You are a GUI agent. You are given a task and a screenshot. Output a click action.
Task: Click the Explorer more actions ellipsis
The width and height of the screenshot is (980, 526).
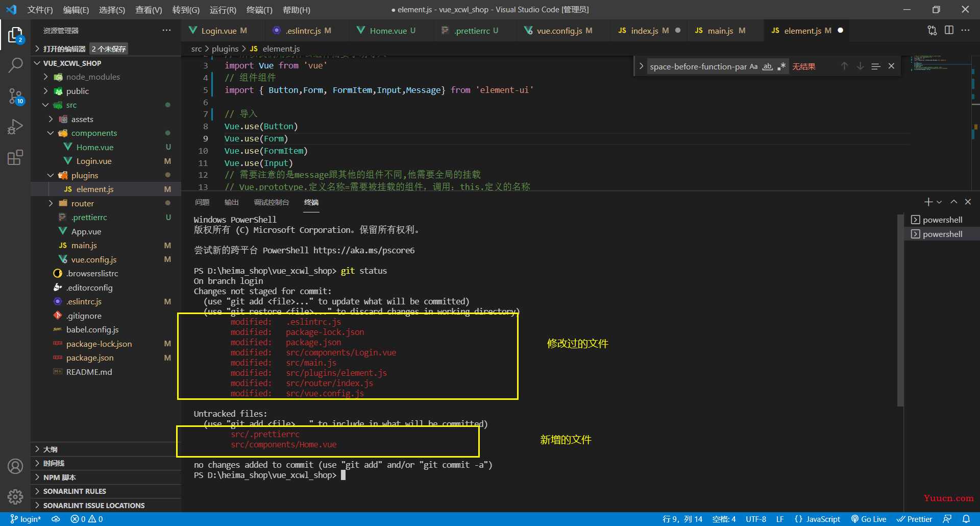[166, 31]
